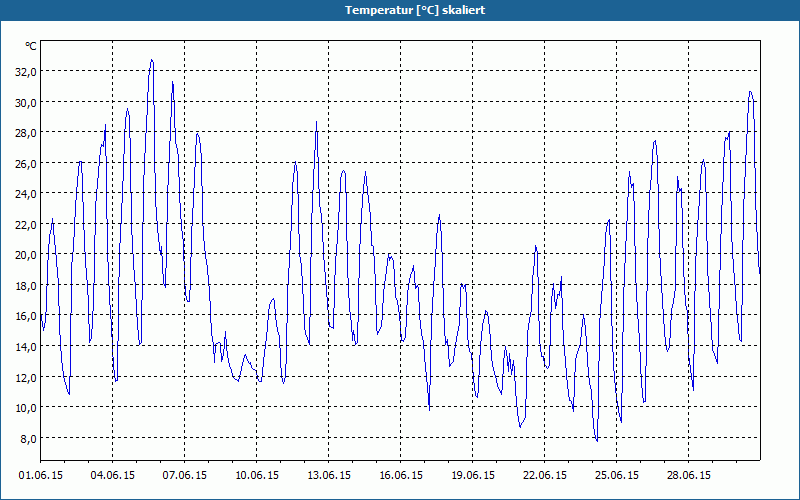Select the 10,0 y-axis label
This screenshot has width=800, height=500.
click(26, 408)
